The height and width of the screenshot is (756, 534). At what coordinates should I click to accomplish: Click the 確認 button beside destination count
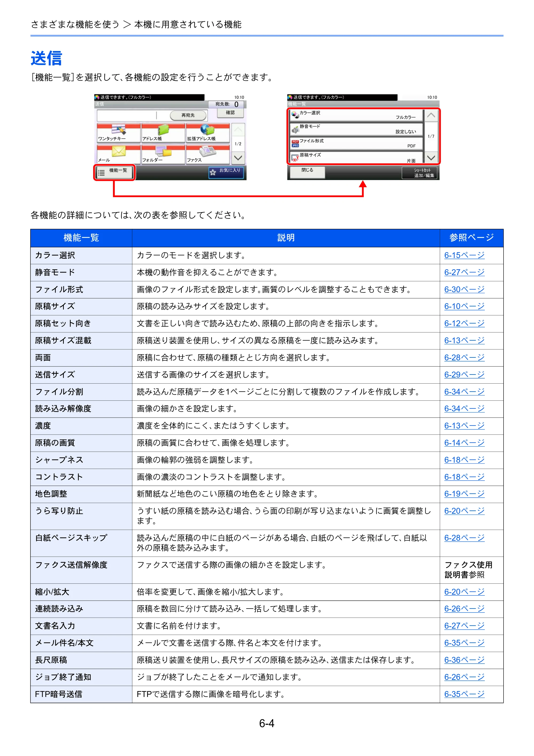pyautogui.click(x=230, y=113)
